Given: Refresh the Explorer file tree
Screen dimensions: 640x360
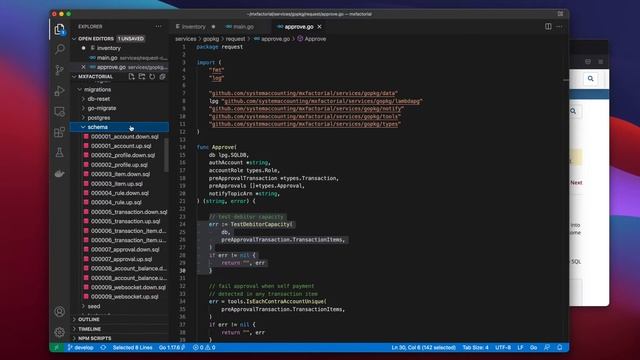Looking at the screenshot, I should [152, 76].
